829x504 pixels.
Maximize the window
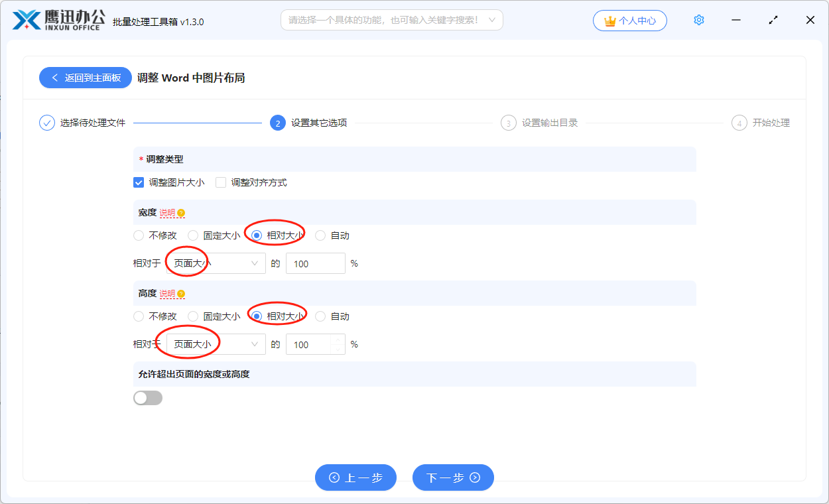coord(773,21)
